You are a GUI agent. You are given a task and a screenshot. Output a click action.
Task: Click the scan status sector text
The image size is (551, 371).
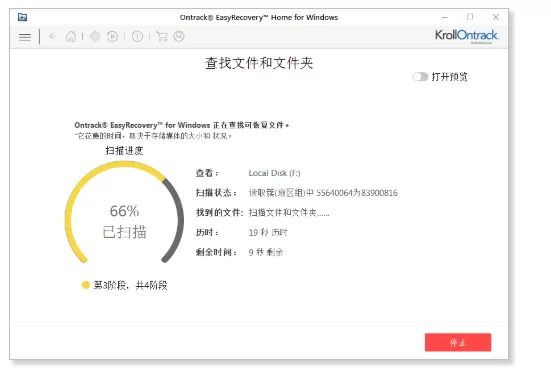[323, 193]
